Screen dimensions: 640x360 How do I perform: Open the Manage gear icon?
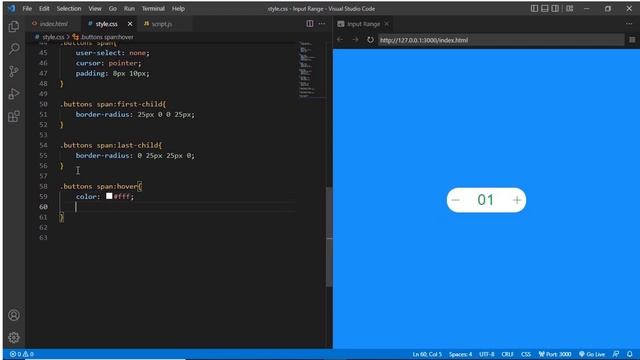[14, 338]
